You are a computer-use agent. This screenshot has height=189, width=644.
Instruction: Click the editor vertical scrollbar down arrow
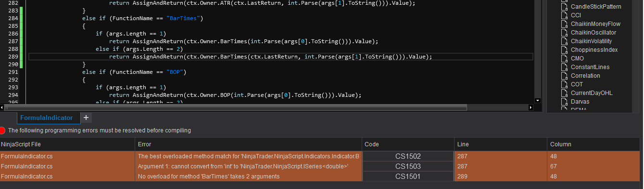tap(538, 101)
